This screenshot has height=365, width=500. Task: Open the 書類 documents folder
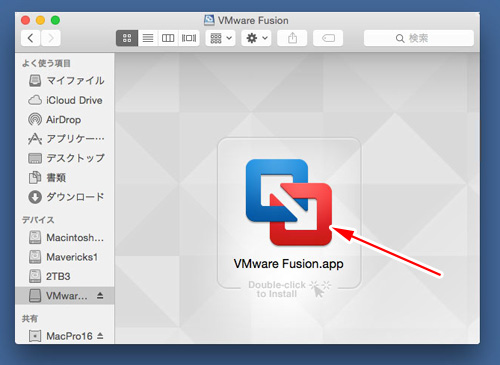pyautogui.click(x=65, y=177)
